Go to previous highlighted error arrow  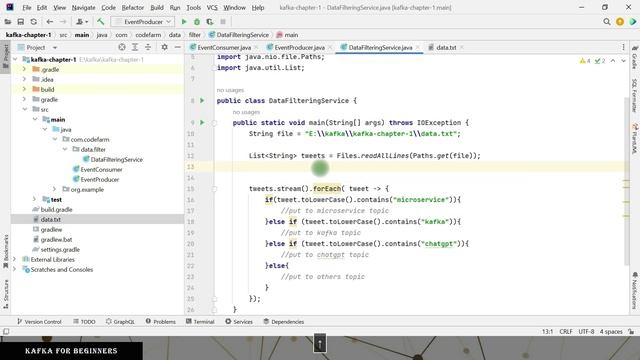coord(613,61)
